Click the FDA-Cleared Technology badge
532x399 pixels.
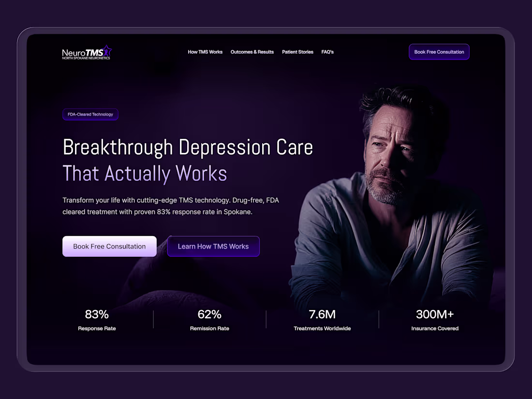click(x=90, y=114)
